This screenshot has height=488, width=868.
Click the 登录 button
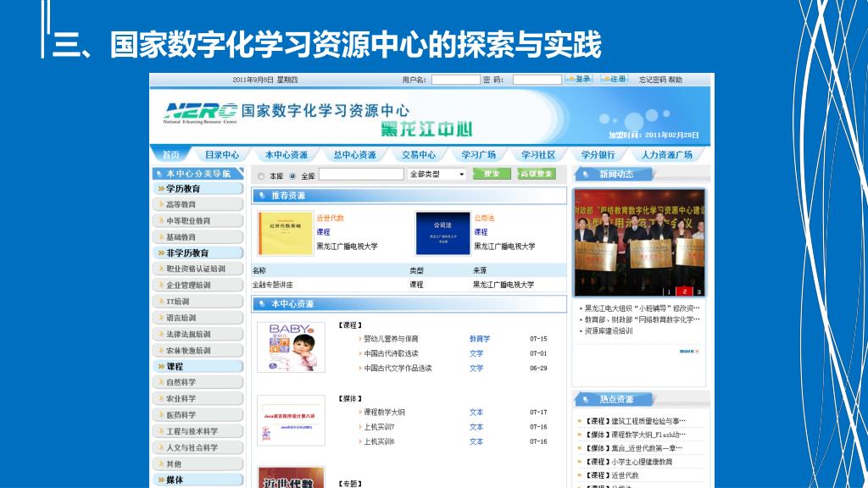click(579, 79)
